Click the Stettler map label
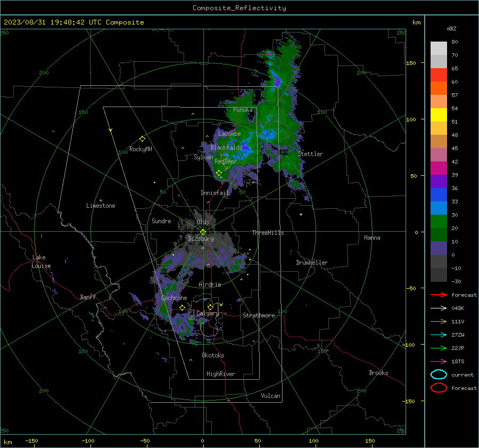 [310, 154]
